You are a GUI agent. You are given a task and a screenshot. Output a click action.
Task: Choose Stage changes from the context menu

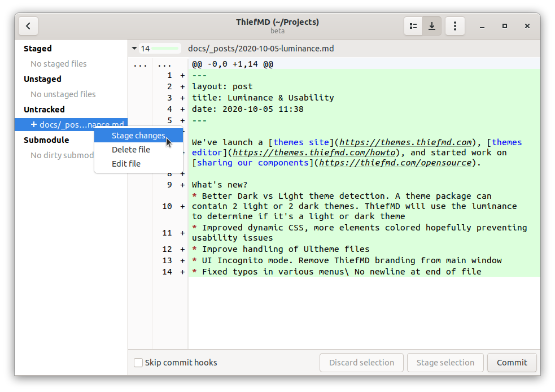point(138,136)
